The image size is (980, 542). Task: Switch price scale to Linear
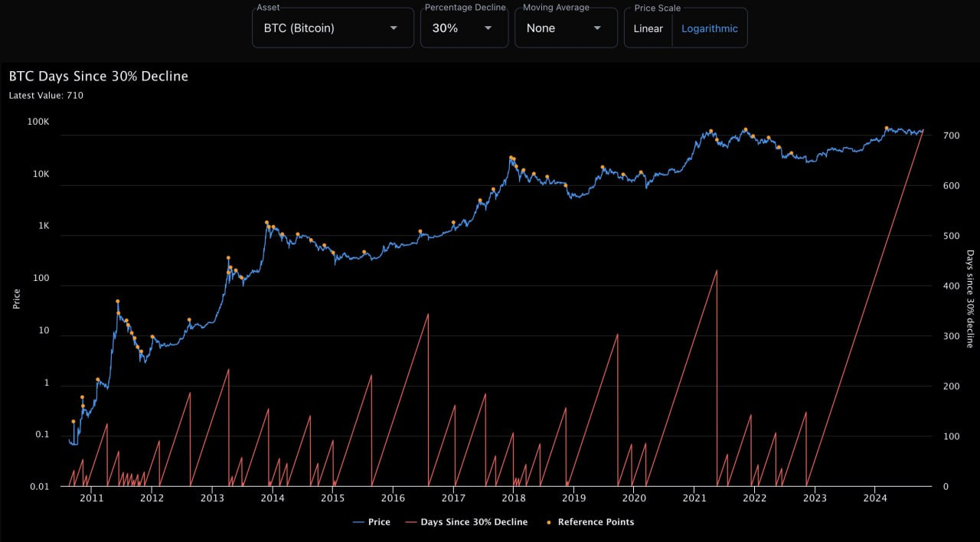click(x=648, y=28)
